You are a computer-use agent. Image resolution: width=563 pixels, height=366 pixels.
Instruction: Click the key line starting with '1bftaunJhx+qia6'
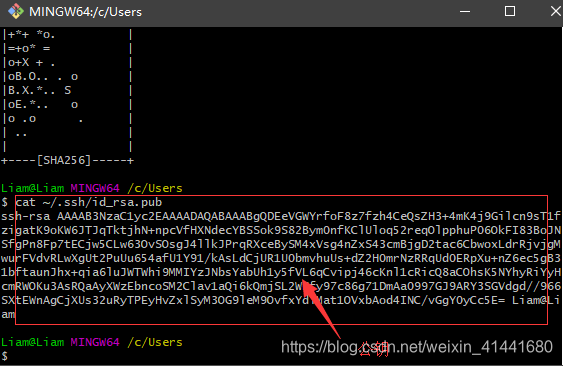pos(281,272)
